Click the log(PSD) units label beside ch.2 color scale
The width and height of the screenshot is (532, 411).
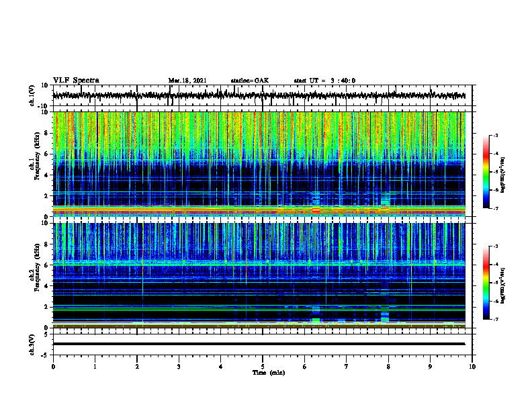503,285
